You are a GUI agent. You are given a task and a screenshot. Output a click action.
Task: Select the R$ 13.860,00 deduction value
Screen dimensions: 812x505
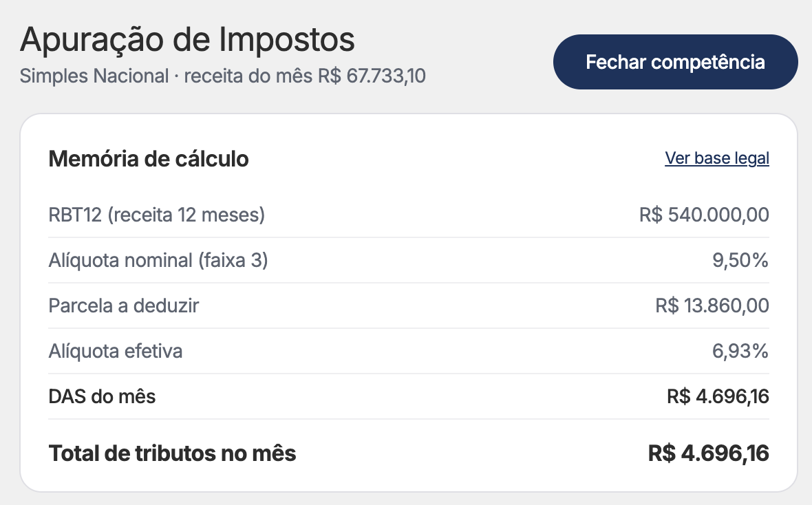(712, 305)
